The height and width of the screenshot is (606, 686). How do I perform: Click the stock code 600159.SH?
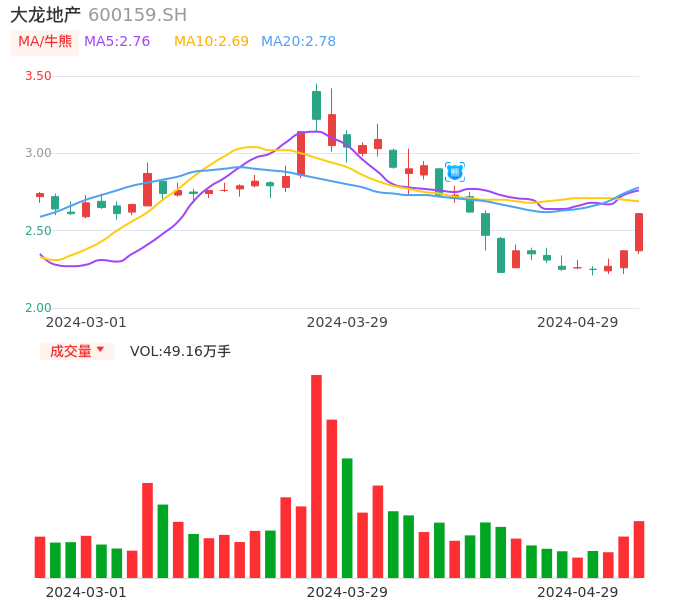[x=137, y=15]
